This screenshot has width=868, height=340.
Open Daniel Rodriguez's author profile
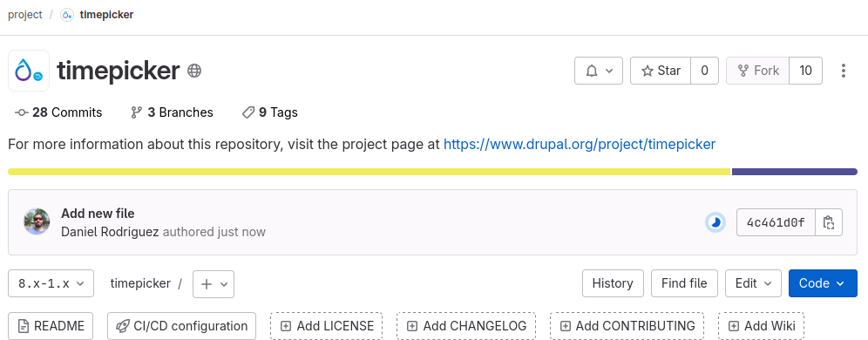110,232
